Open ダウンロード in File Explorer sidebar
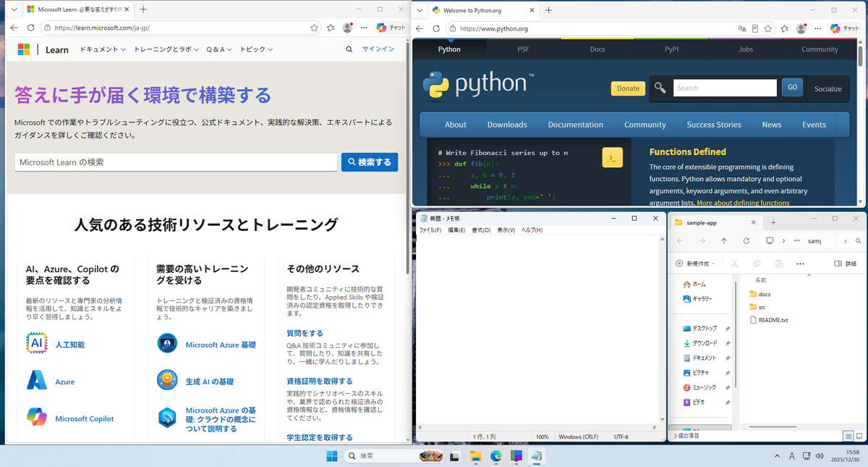 click(x=700, y=343)
